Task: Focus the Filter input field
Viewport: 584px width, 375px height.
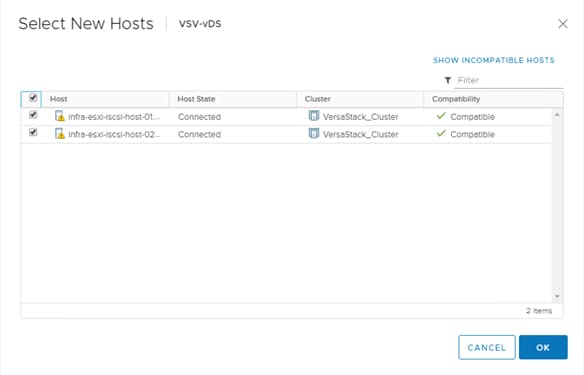Action: click(x=508, y=80)
